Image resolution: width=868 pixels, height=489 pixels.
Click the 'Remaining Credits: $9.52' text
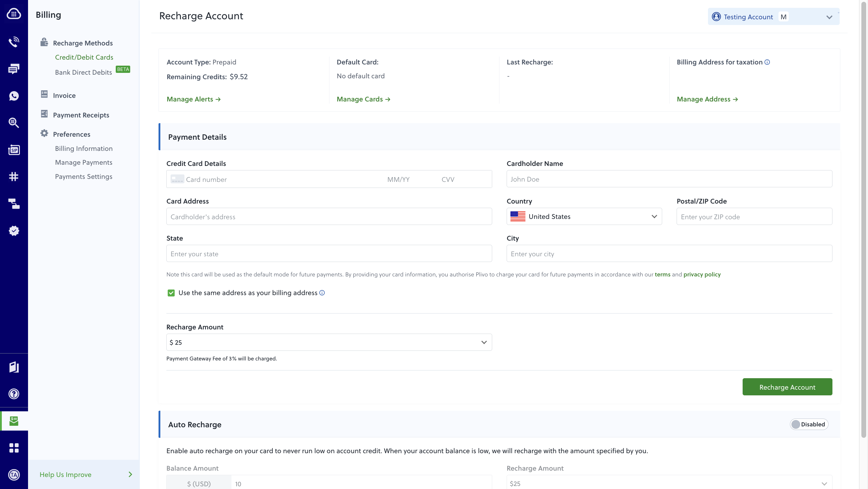[207, 77]
